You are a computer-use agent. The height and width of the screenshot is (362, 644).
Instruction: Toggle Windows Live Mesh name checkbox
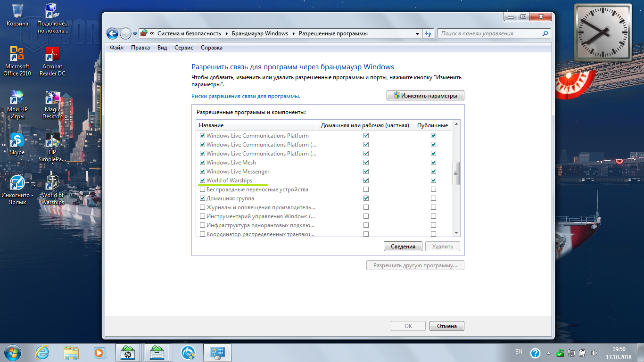[x=202, y=163]
